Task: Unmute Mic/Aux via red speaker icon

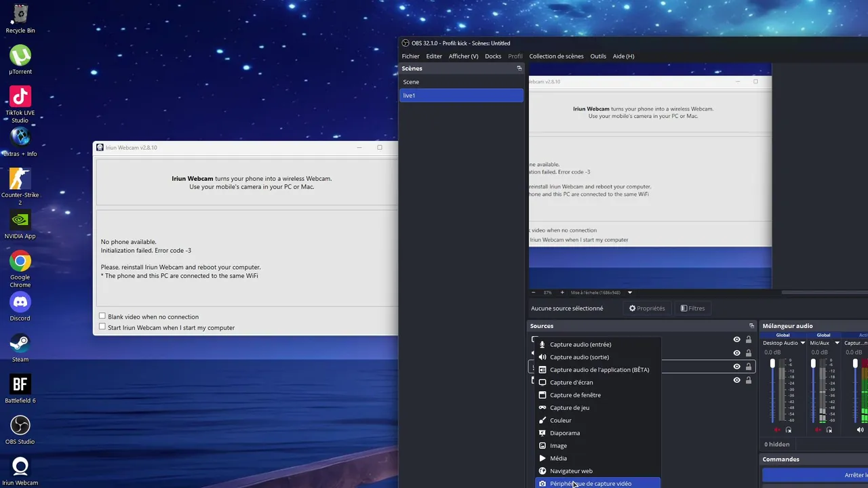Action: point(818,430)
